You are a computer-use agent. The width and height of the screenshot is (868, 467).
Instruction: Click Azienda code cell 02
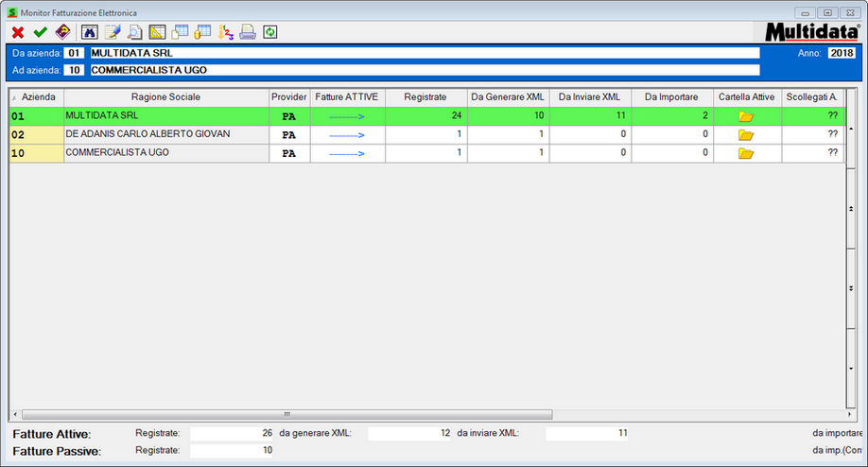[x=37, y=135]
